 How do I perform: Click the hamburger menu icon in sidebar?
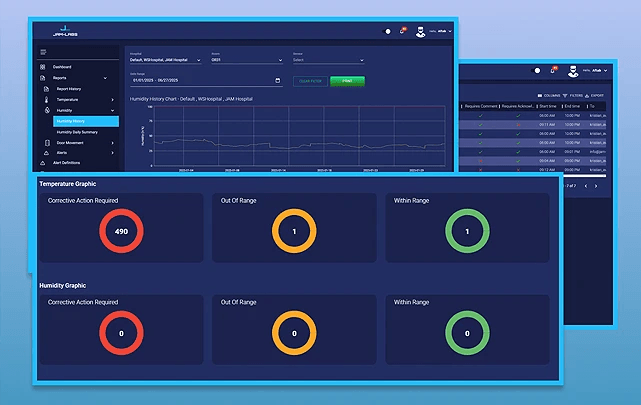click(43, 52)
